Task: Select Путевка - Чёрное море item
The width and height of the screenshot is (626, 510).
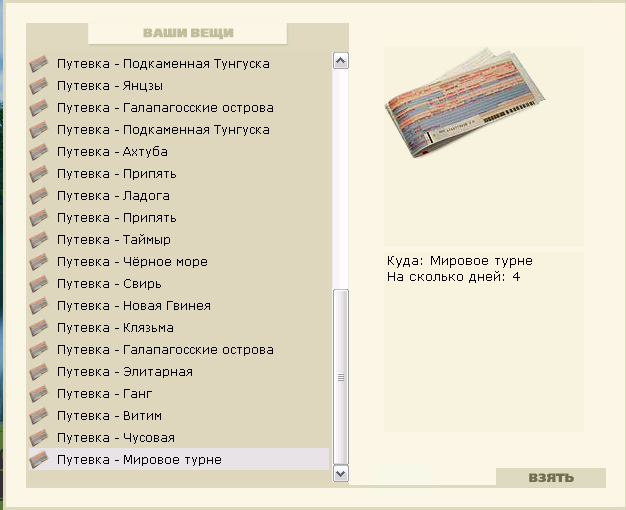Action: point(179,262)
